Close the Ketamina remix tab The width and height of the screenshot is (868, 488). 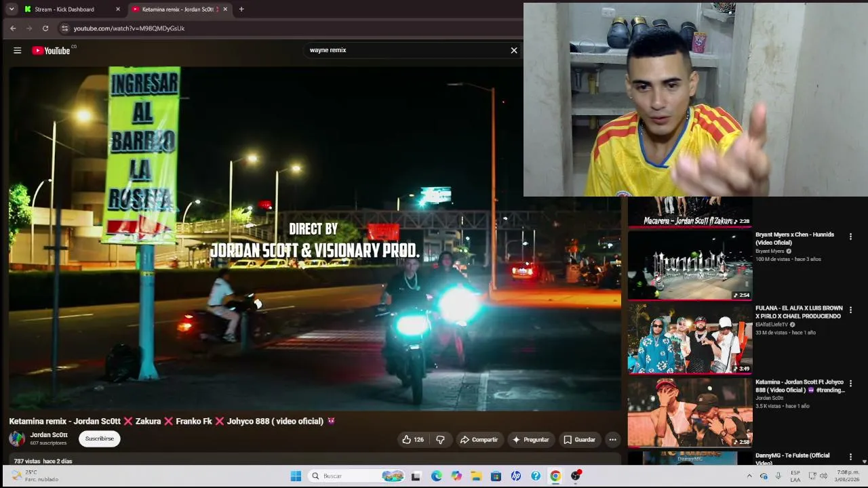point(225,9)
